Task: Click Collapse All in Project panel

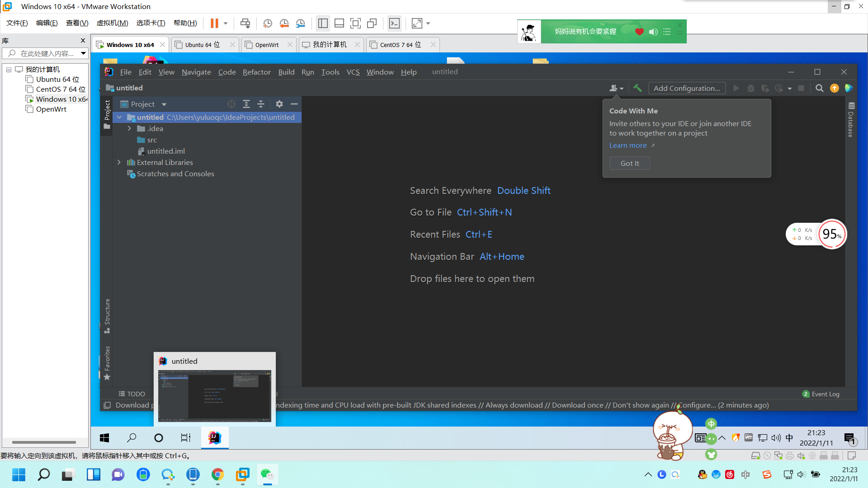Action: tap(261, 104)
